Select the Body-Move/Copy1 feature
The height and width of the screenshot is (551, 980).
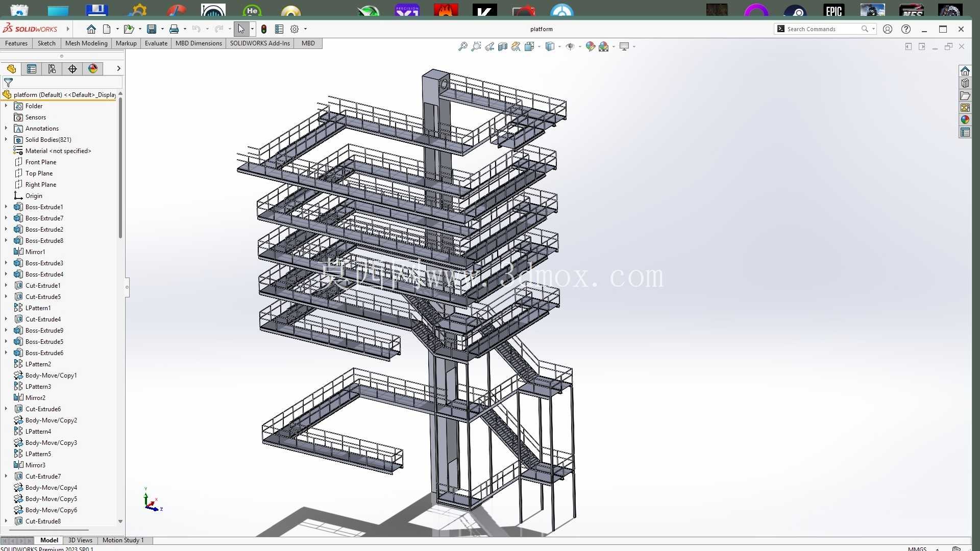[x=51, y=375]
